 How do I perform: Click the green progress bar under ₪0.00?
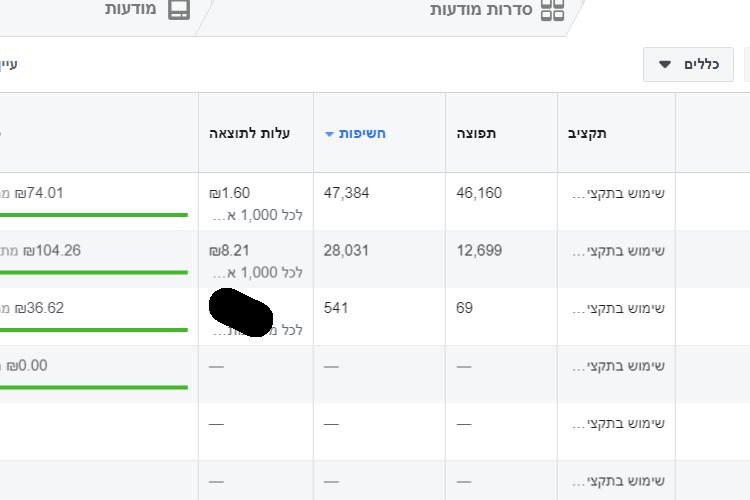point(94,387)
